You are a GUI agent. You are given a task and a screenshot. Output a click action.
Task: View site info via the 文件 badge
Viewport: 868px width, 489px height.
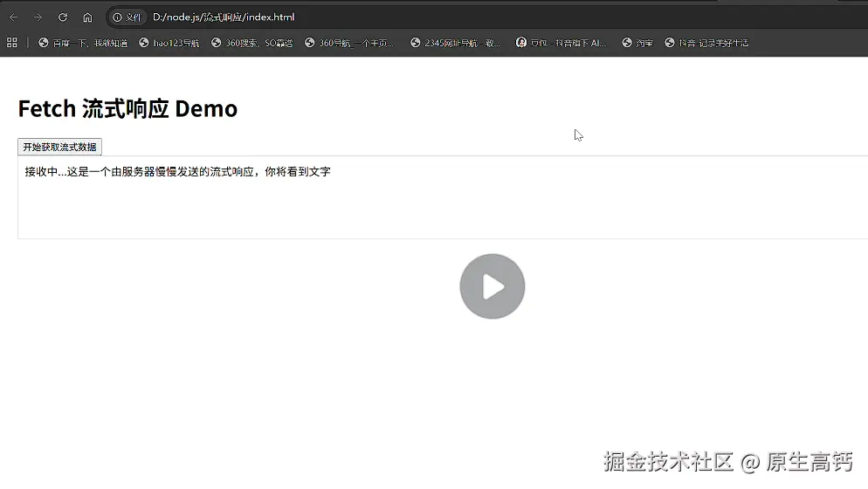coord(127,17)
